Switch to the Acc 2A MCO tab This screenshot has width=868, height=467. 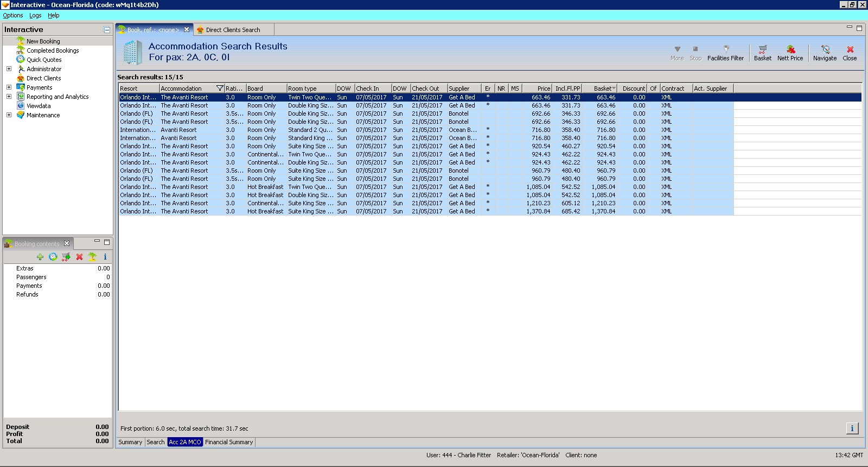point(185,442)
